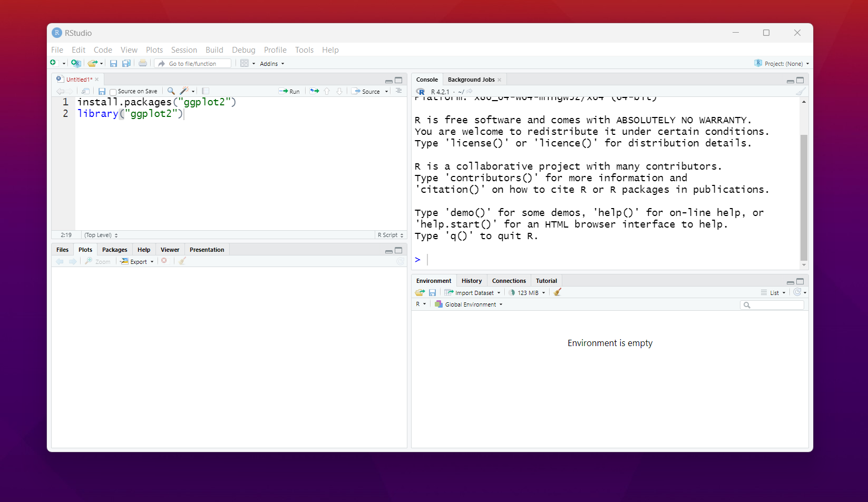Save all open documents icon
This screenshot has height=502, width=868.
point(126,63)
